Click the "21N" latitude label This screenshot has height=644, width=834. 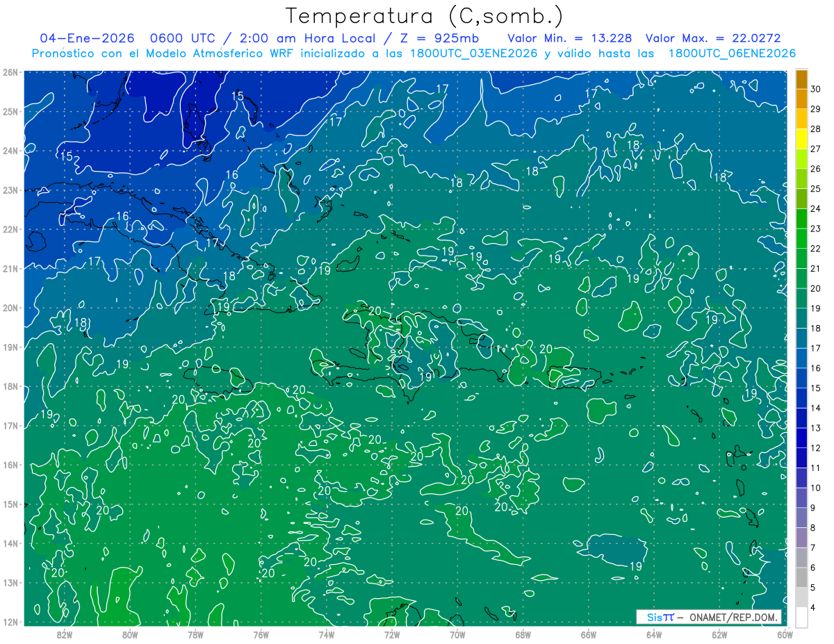[10, 268]
